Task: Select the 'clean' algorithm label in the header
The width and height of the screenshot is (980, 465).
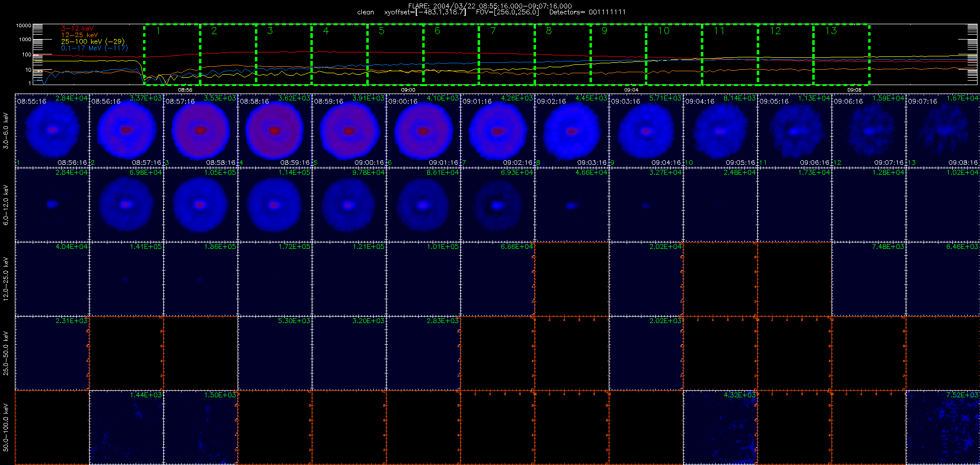Action: pyautogui.click(x=366, y=12)
